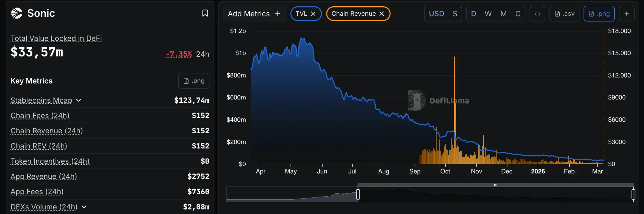The height and width of the screenshot is (214, 644).
Task: Remove the TVL metric chip
Action: pos(313,14)
